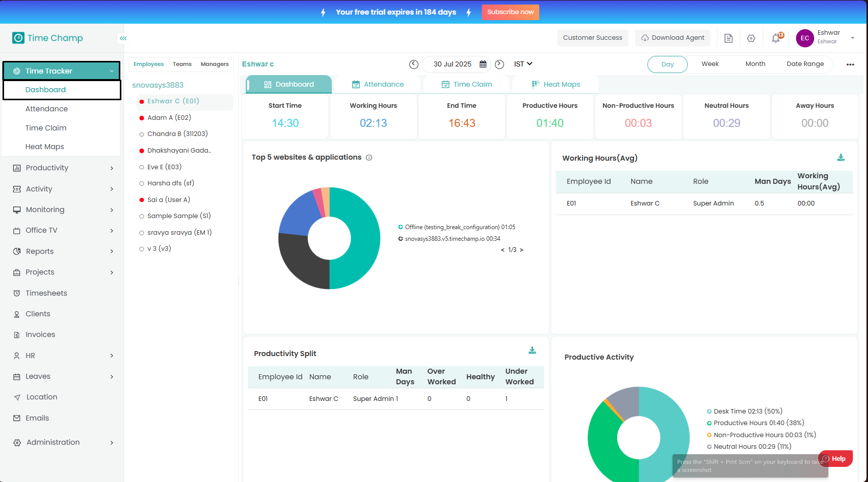Click the Download Agent button
This screenshot has width=868, height=482.
pos(673,38)
